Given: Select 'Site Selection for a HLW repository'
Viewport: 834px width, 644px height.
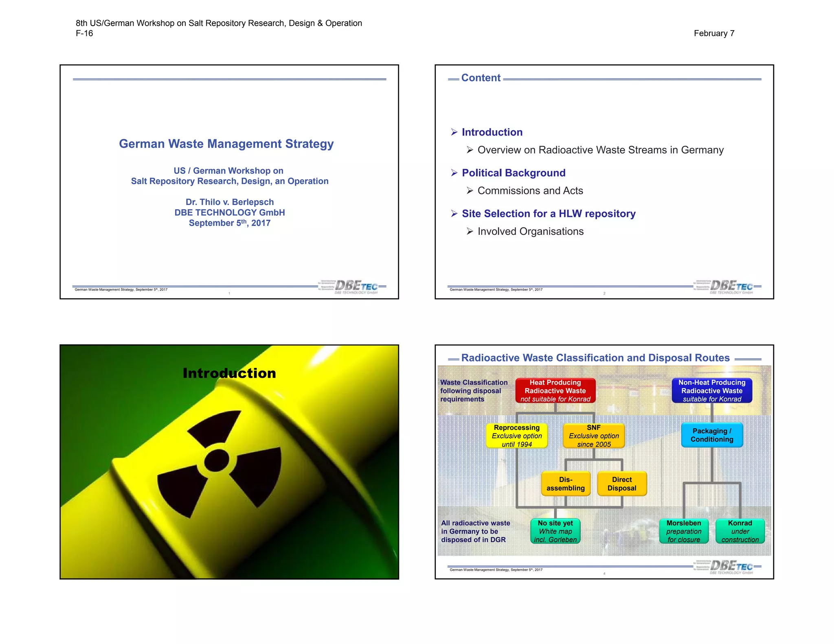Looking at the screenshot, I should [x=549, y=214].
